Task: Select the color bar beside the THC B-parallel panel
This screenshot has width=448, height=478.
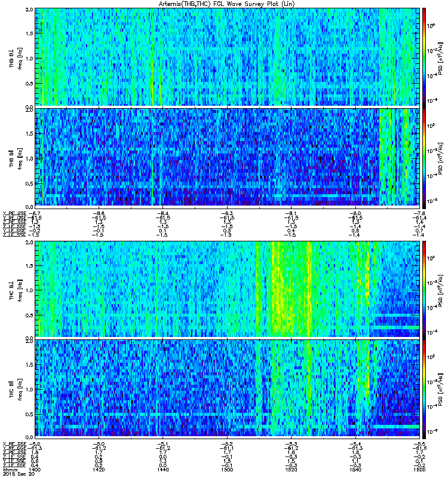Action: [424, 389]
